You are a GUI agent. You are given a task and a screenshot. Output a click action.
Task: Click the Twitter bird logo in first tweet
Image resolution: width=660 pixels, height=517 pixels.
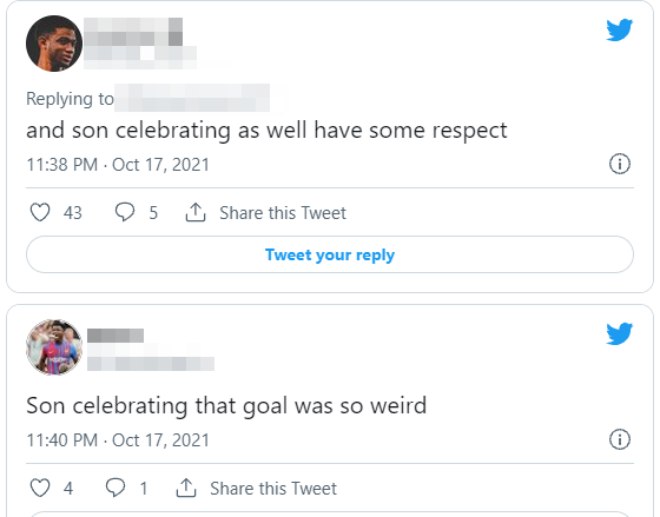tap(620, 31)
